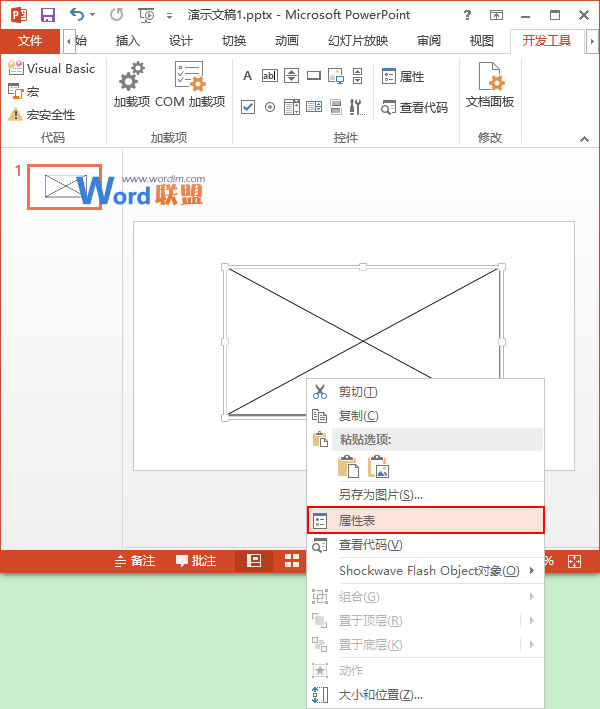
Task: Open the 文件 File tab
Action: (30, 41)
